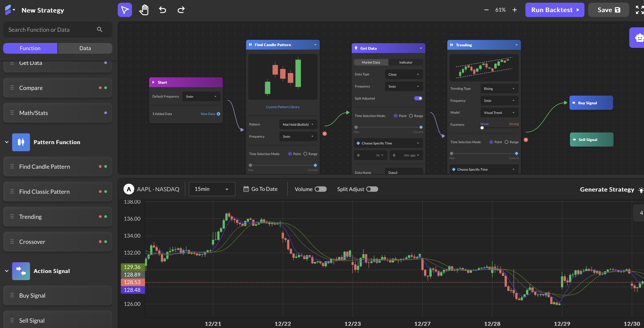Image resolution: width=644 pixels, height=328 pixels.
Task: Open the Custom Pattern Library link
Action: pos(282,107)
